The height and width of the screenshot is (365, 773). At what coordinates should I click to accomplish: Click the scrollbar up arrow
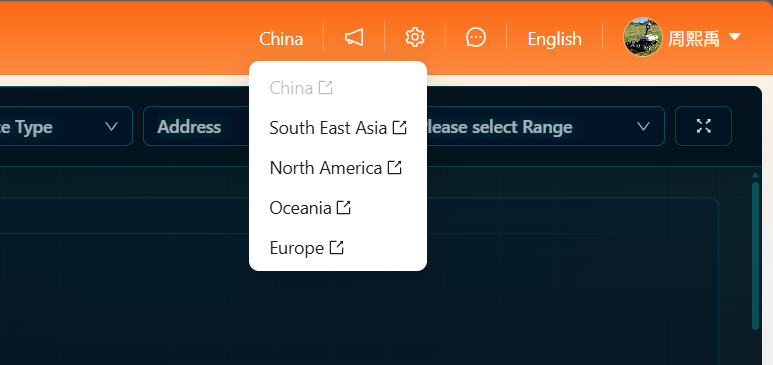(x=755, y=175)
